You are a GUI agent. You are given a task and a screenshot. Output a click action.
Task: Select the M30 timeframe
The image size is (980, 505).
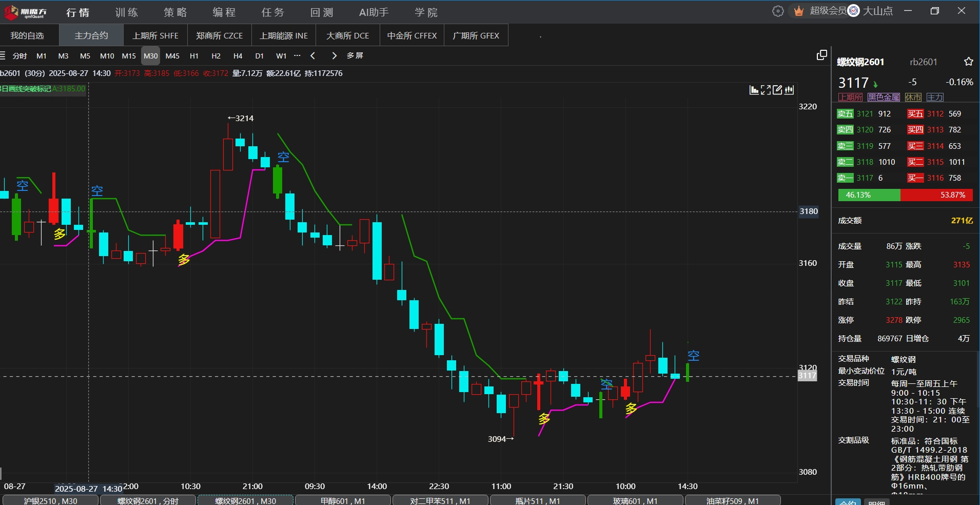(151, 56)
